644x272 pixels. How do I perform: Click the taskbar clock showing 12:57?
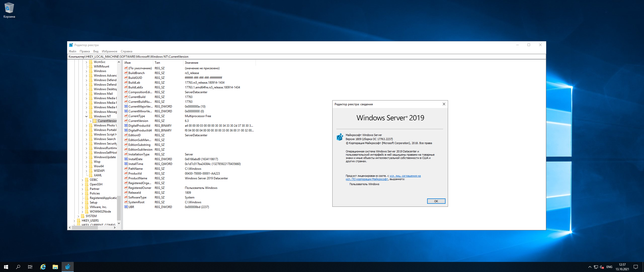pyautogui.click(x=622, y=267)
